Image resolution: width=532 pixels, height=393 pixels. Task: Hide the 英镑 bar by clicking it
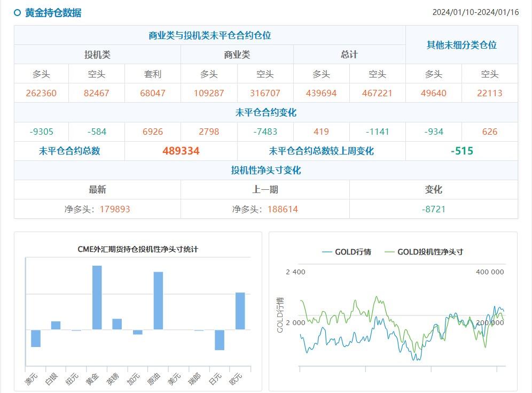(x=116, y=324)
